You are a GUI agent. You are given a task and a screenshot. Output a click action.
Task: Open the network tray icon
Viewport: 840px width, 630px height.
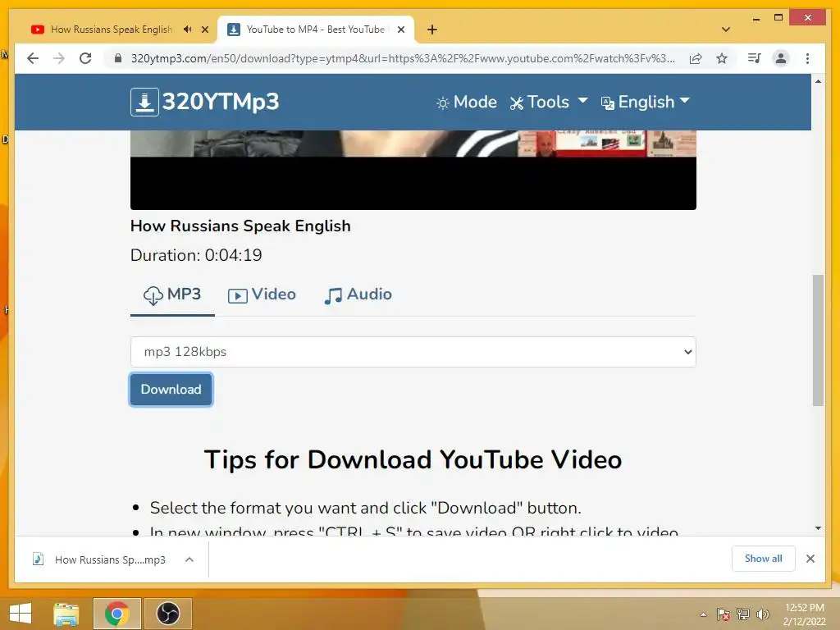coord(743,614)
